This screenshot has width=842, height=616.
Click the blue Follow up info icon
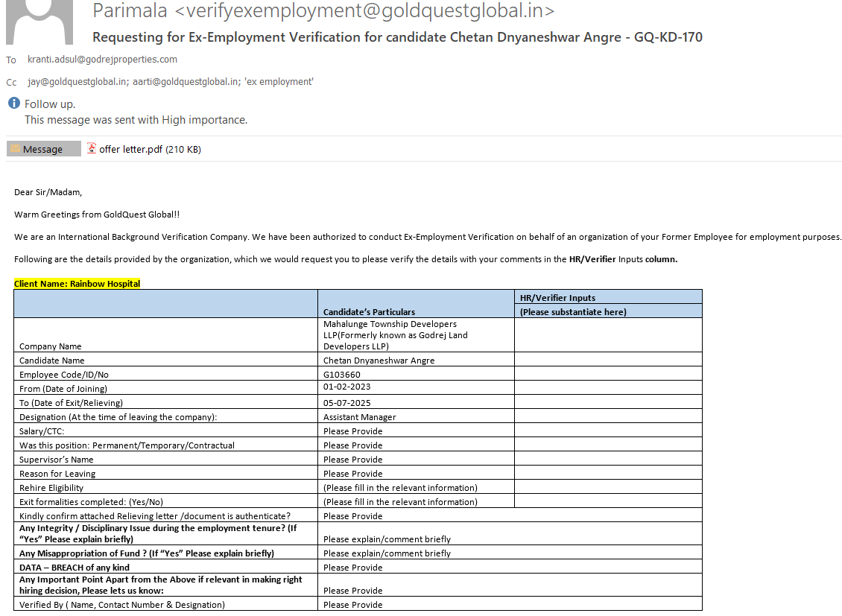click(x=13, y=104)
